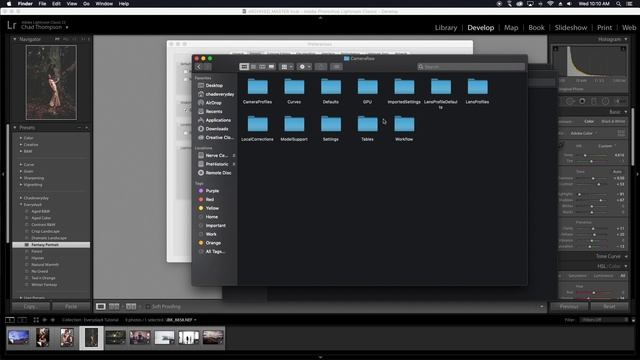
Task: Click the Previous button
Action: (x=569, y=307)
